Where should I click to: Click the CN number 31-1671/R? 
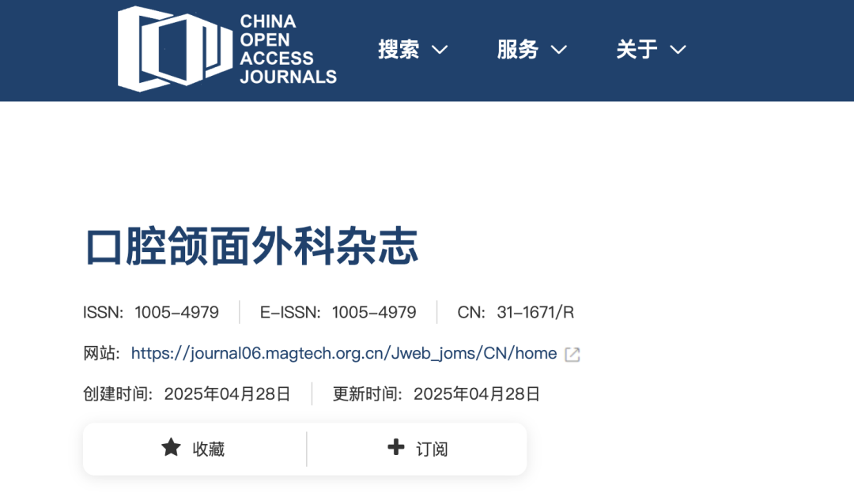tap(535, 312)
